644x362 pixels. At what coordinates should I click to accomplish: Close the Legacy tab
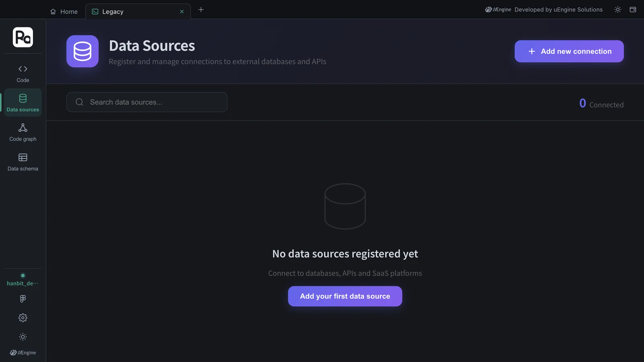182,12
